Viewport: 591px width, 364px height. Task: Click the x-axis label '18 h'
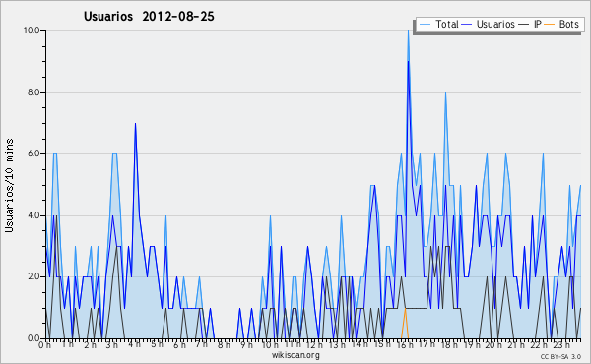[450, 344]
